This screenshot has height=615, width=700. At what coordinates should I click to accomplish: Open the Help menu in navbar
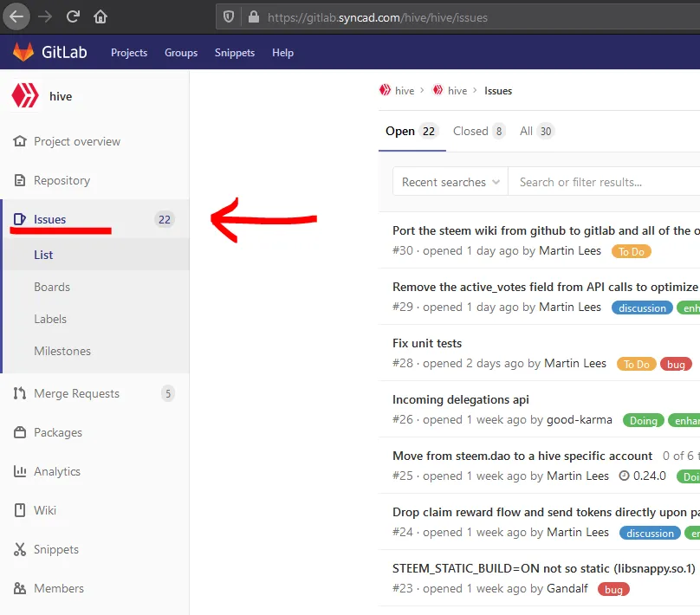tap(283, 53)
